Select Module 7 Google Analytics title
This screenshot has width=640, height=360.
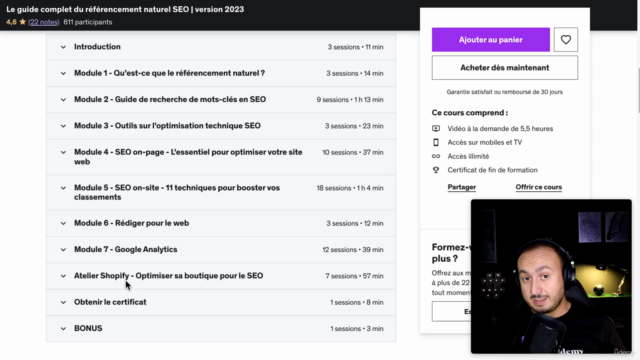[126, 249]
